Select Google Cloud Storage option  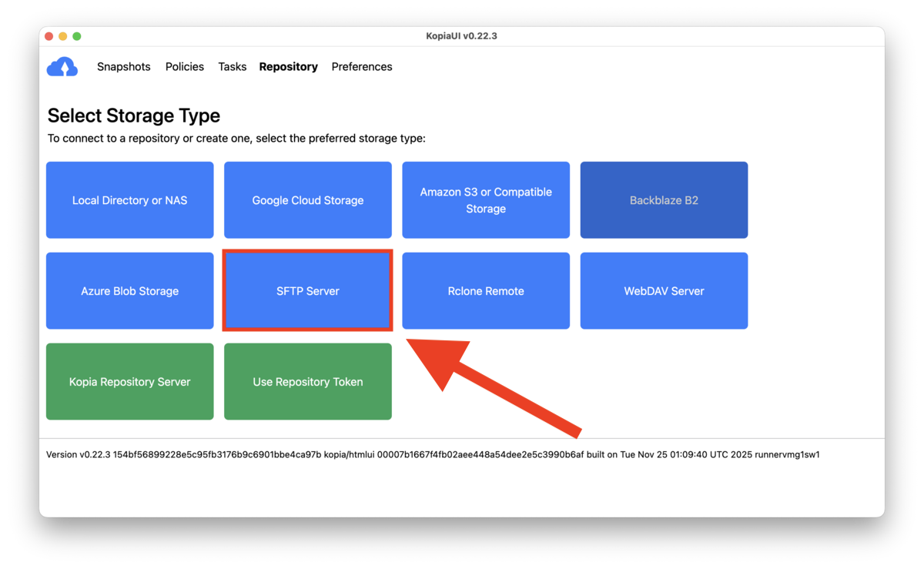(308, 200)
